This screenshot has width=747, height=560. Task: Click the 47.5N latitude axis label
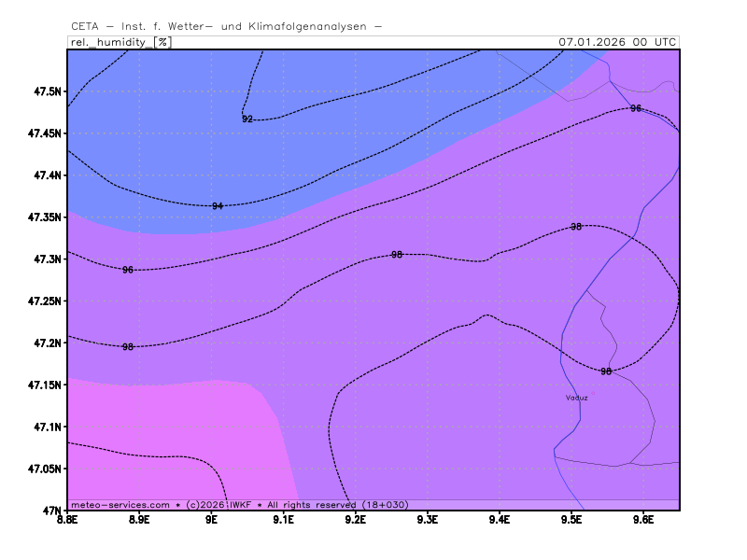click(47, 91)
